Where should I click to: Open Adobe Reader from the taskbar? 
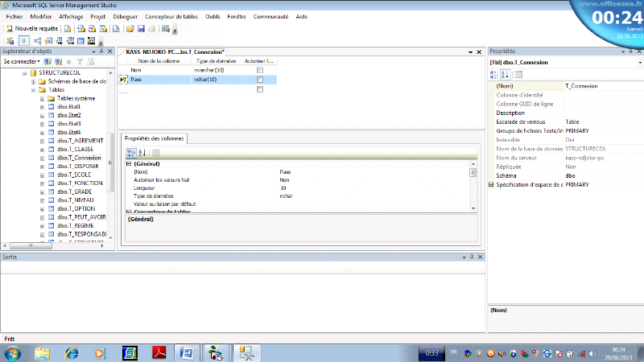pos(159,352)
